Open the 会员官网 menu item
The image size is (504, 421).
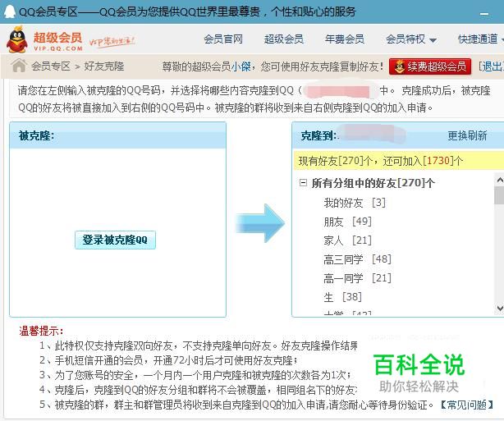coord(223,39)
